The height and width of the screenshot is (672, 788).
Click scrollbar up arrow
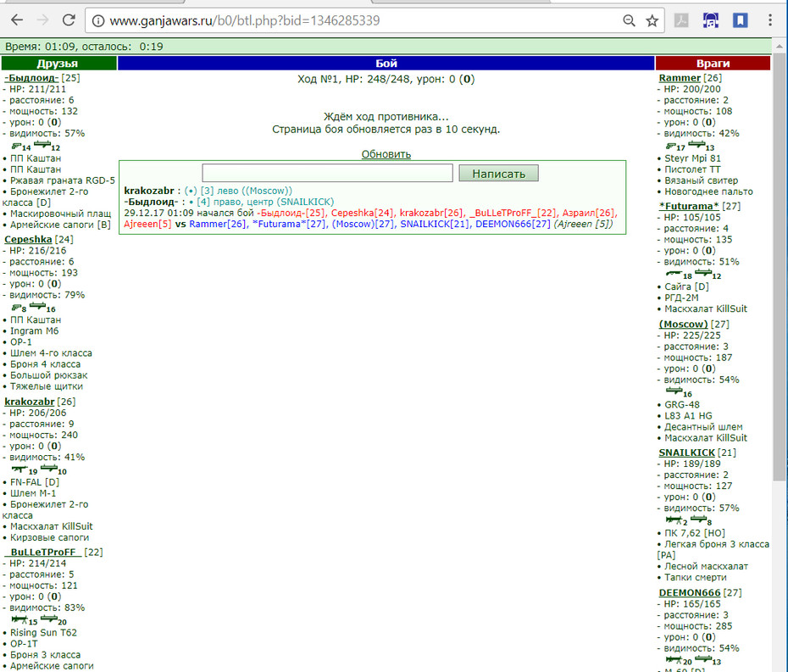click(780, 46)
